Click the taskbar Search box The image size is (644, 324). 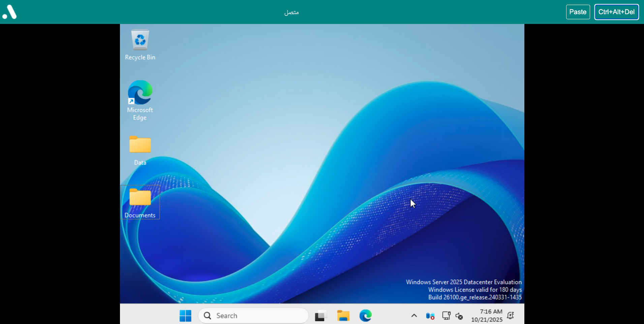tap(253, 316)
